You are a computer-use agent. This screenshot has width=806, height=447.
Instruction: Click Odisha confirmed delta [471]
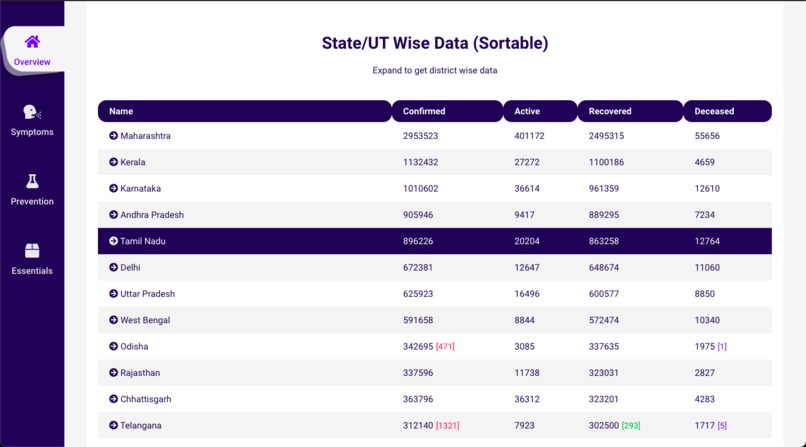(x=445, y=347)
